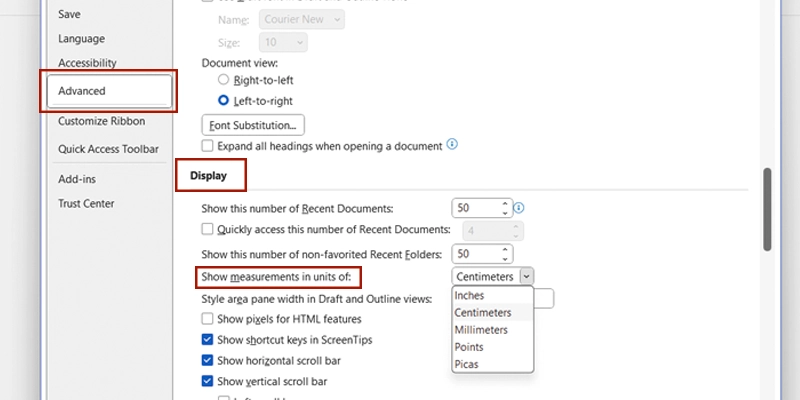Screen dimensions: 800x400
Task: Enable Show pixels for HTML features
Action: pyautogui.click(x=208, y=319)
